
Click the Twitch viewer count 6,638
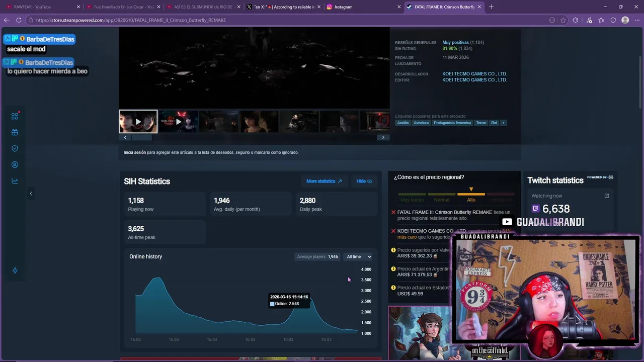[556, 209]
